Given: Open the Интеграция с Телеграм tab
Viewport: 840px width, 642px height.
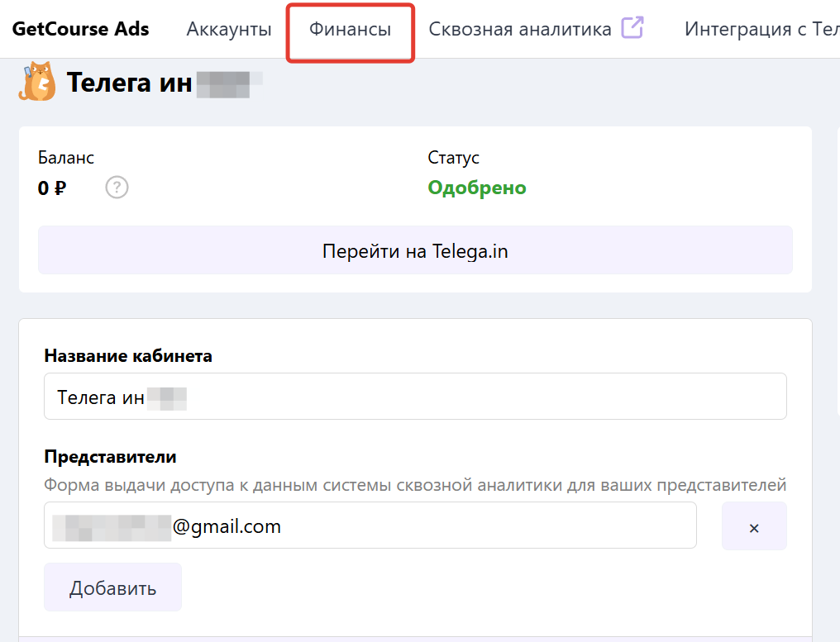Looking at the screenshot, I should 761,30.
